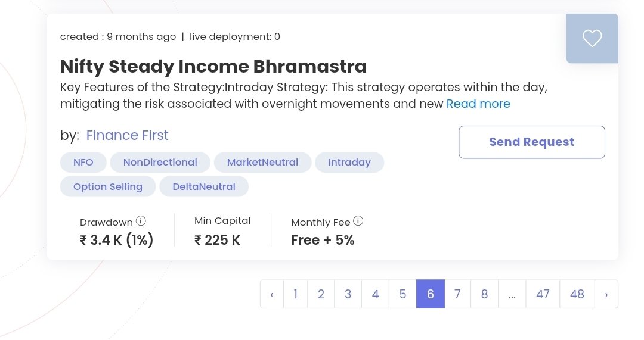Screen dimensions: 644x340
Task: Click the Send Request button
Action: 531,142
